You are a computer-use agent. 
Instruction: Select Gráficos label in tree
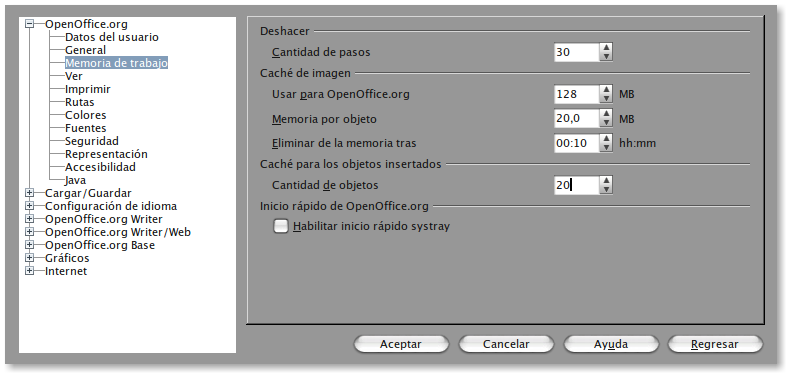(67, 258)
